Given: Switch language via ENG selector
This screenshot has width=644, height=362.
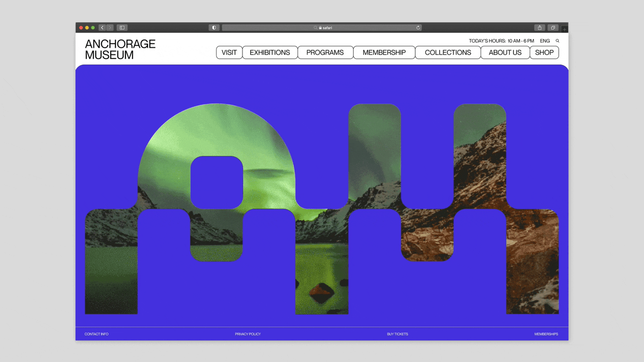Looking at the screenshot, I should pyautogui.click(x=545, y=41).
